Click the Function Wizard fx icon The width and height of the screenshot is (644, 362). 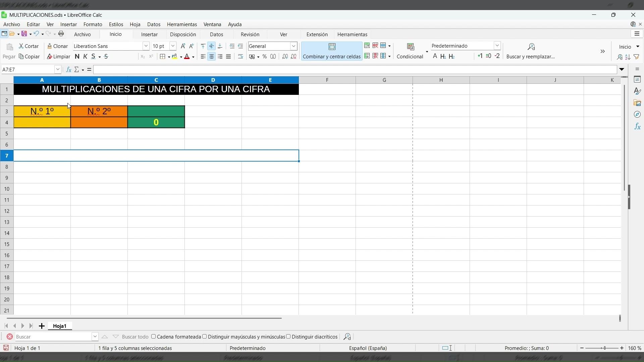click(69, 69)
